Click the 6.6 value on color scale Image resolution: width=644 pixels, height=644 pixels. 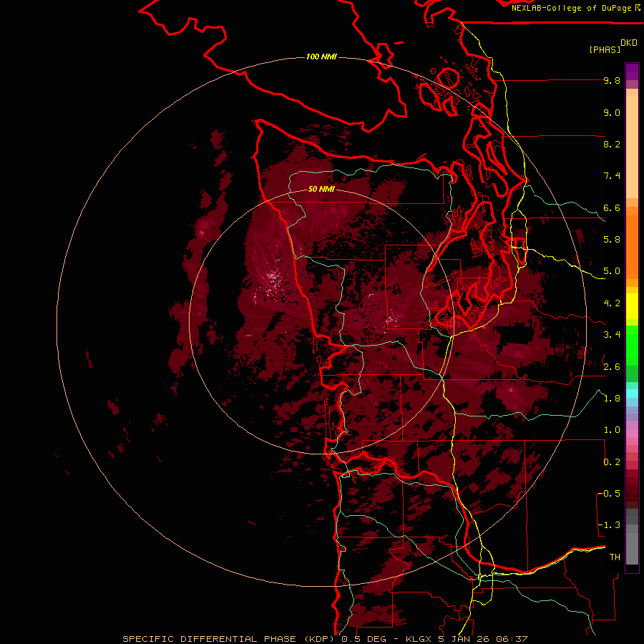(x=612, y=208)
